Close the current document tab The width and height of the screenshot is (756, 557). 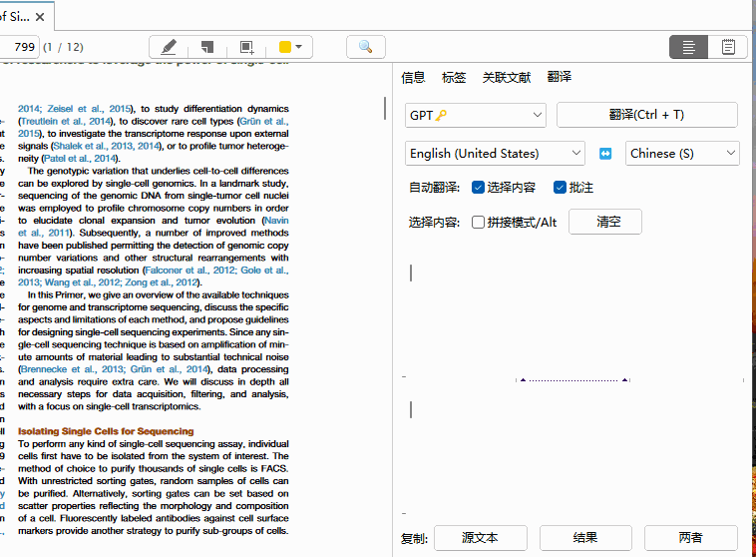[39, 15]
